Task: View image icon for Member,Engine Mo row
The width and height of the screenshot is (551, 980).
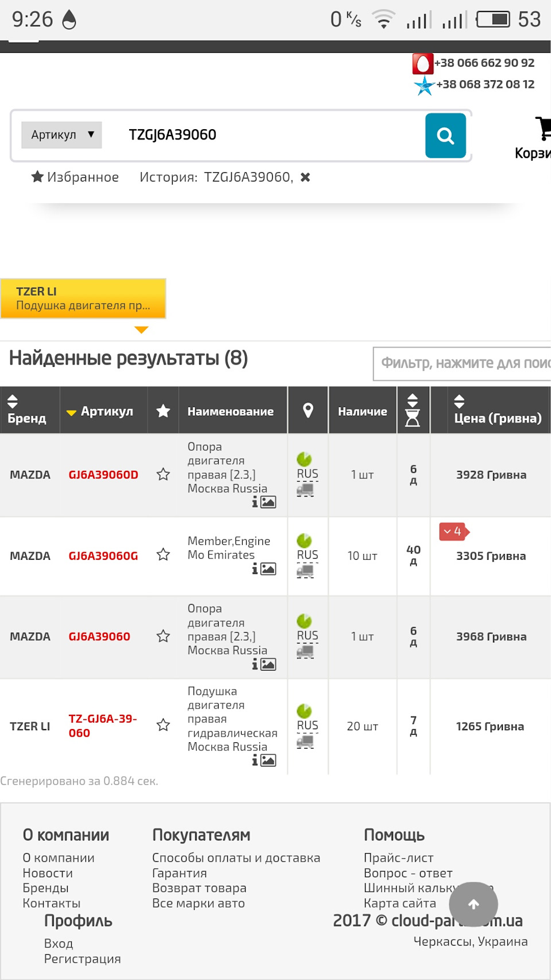Action: [x=268, y=569]
